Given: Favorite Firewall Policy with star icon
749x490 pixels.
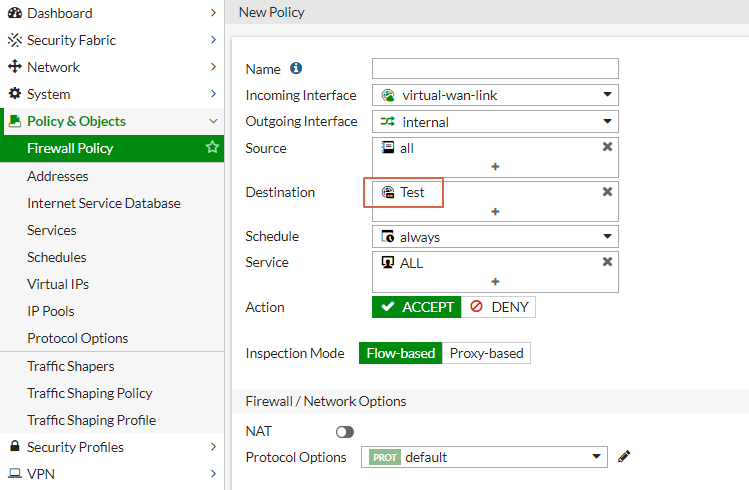Looking at the screenshot, I should [x=212, y=147].
